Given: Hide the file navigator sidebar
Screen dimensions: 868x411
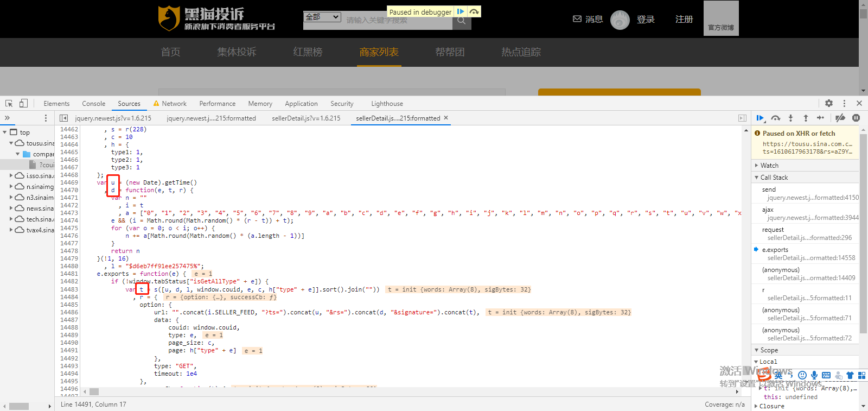Looking at the screenshot, I should pyautogui.click(x=63, y=118).
